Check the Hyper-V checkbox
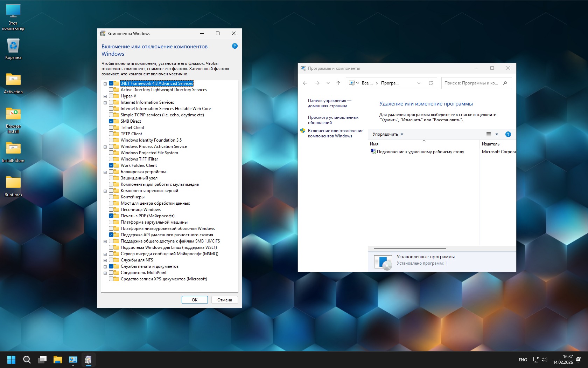 [x=111, y=96]
